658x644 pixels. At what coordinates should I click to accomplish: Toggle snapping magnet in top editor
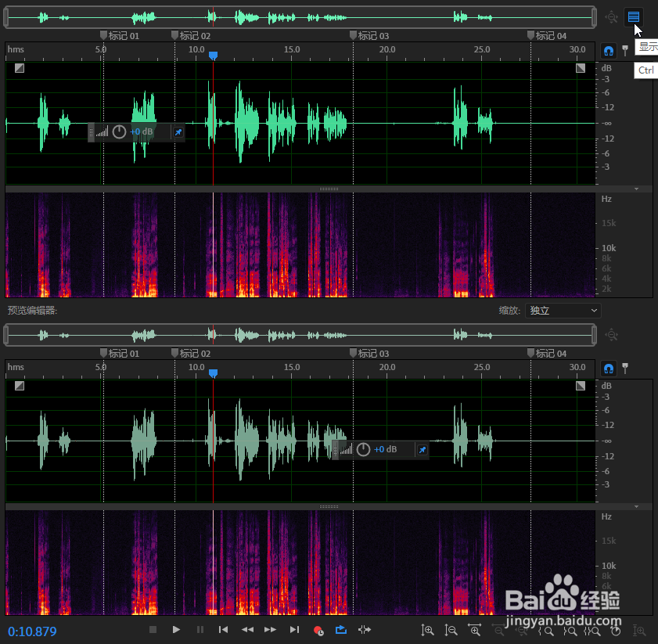pyautogui.click(x=609, y=51)
